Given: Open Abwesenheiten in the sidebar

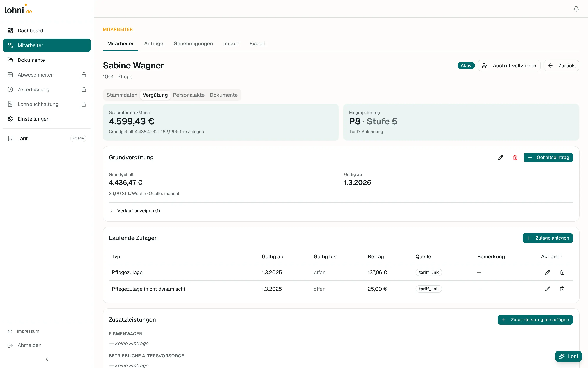Looking at the screenshot, I should pyautogui.click(x=47, y=75).
